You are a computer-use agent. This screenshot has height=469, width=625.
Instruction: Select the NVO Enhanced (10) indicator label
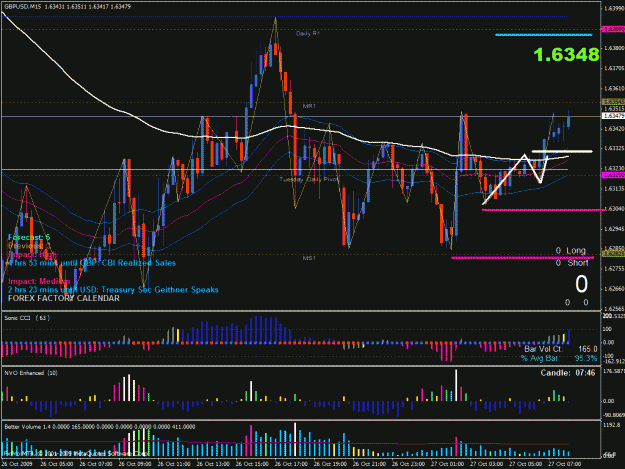[31, 373]
